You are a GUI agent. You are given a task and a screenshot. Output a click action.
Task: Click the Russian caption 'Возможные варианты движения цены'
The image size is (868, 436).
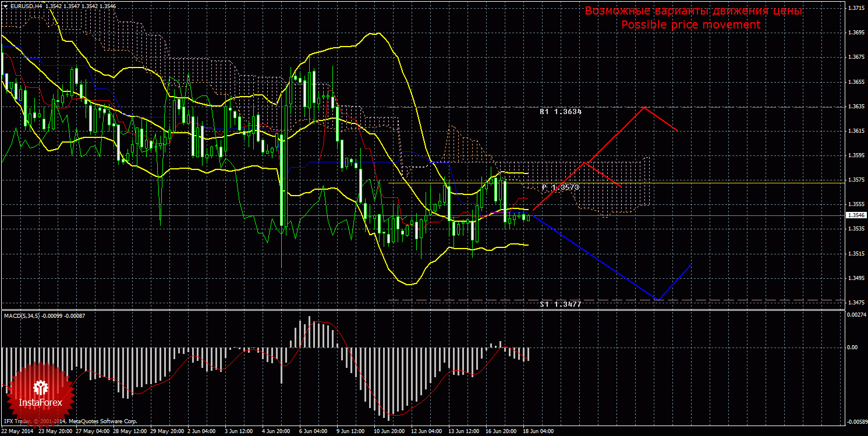point(693,11)
